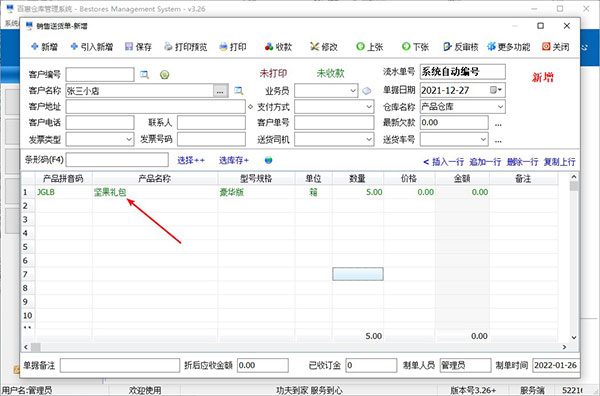Screen dimensions: 600x396
Task: Click the highlighted quantity cell in row 7
Action: click(358, 274)
